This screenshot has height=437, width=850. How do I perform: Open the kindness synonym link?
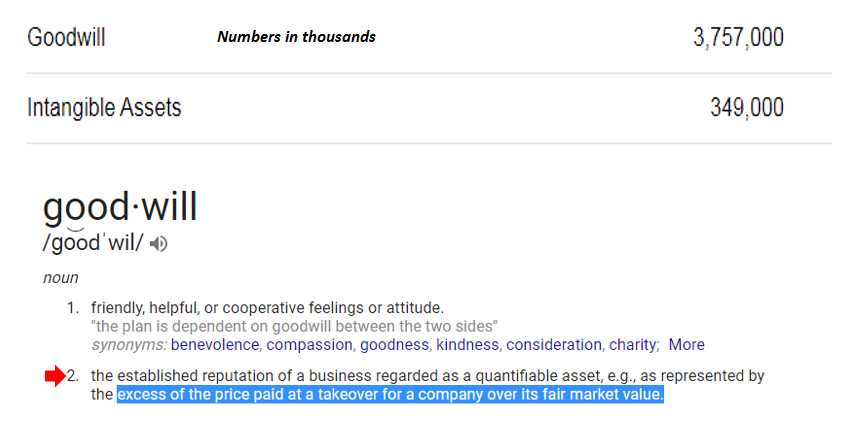[468, 345]
